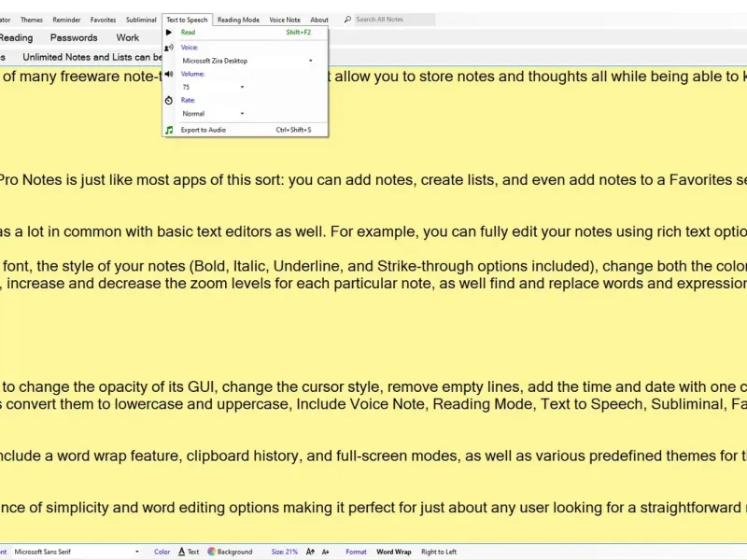Click the Rate stopwatch icon

(x=169, y=101)
